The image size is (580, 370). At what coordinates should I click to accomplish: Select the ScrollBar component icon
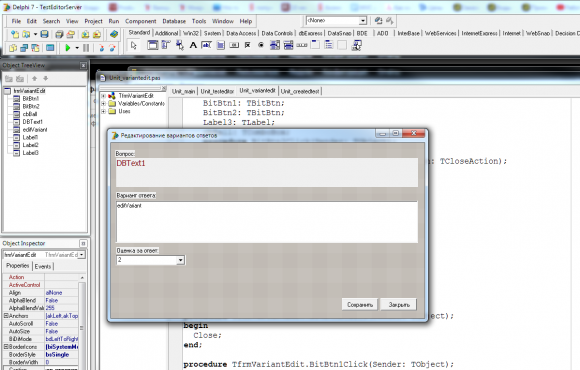pos(302,45)
